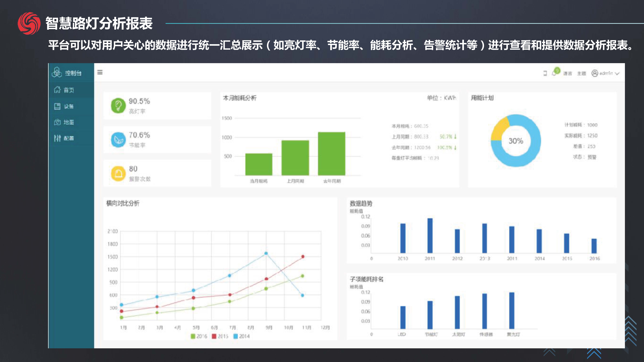Click the 70.6% 节能率 value

[139, 135]
